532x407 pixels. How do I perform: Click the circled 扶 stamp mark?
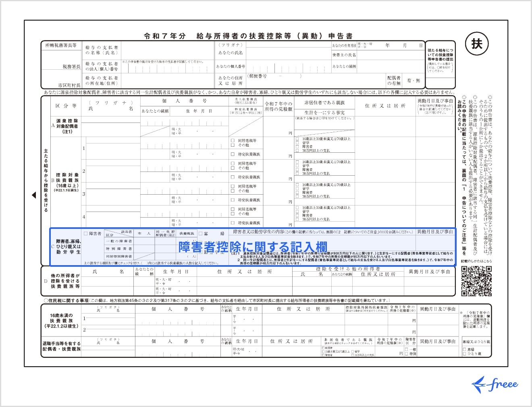pos(477,44)
